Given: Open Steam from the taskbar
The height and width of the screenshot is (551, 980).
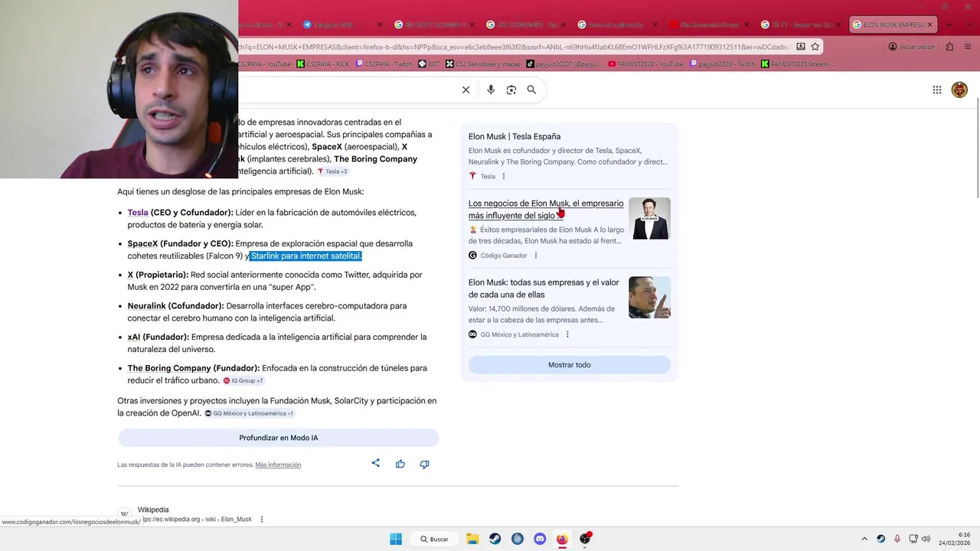Looking at the screenshot, I should tap(495, 539).
